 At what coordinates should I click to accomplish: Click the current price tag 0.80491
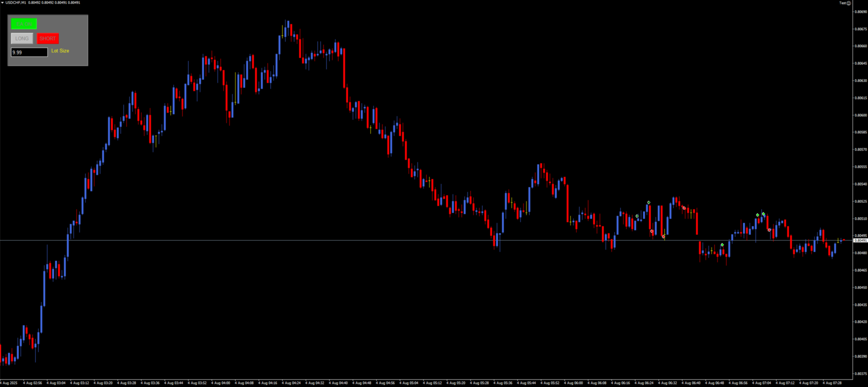(x=860, y=240)
